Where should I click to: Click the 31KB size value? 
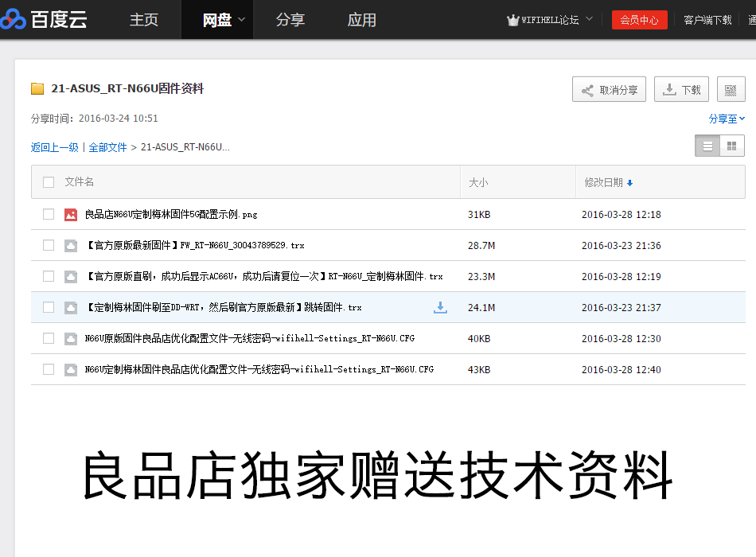click(x=479, y=215)
